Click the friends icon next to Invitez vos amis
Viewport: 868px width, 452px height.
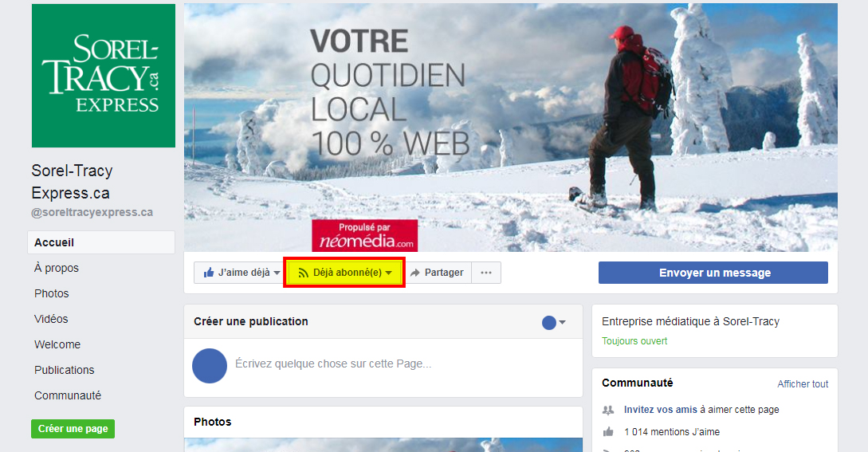click(608, 410)
